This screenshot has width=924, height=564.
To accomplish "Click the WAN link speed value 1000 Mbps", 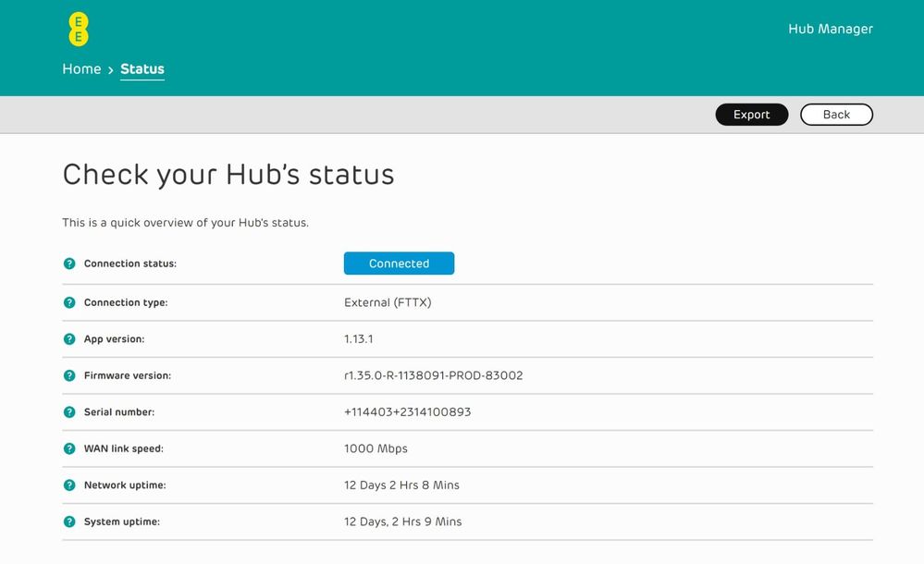I will (x=374, y=448).
